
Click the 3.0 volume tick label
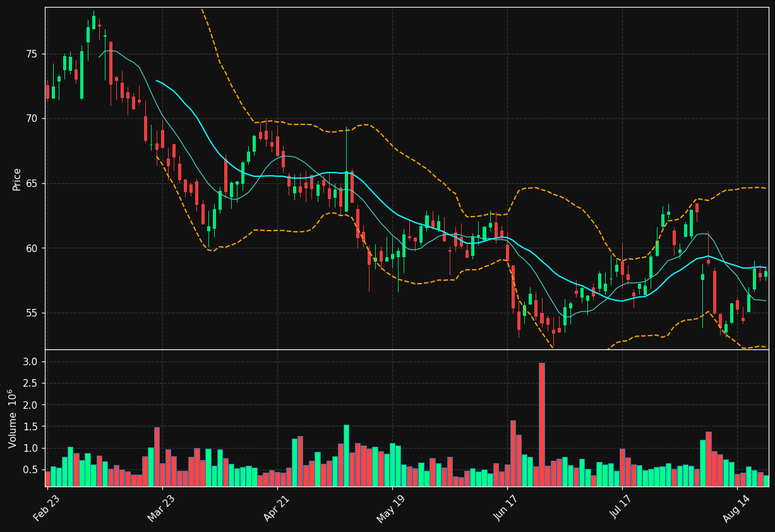coord(30,362)
